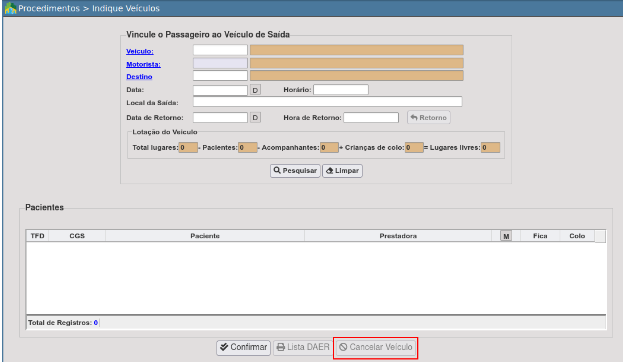Sort by the CGS column header
Viewport: 623px width, 362px height.
point(77,236)
